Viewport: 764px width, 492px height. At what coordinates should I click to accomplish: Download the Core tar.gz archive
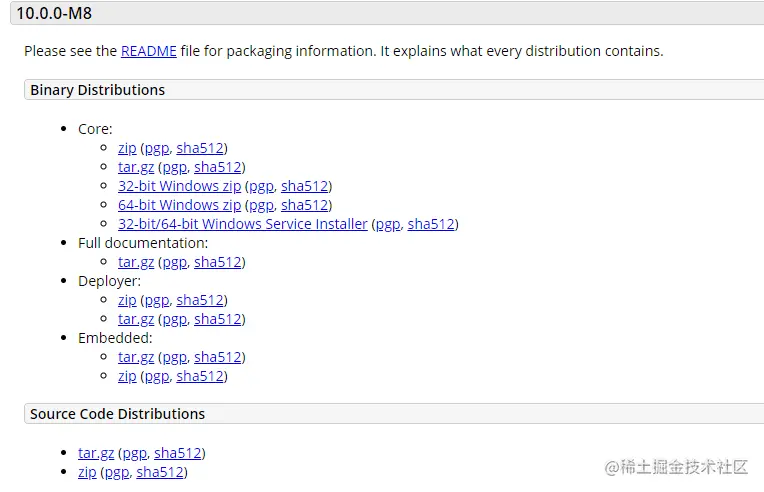(x=136, y=167)
